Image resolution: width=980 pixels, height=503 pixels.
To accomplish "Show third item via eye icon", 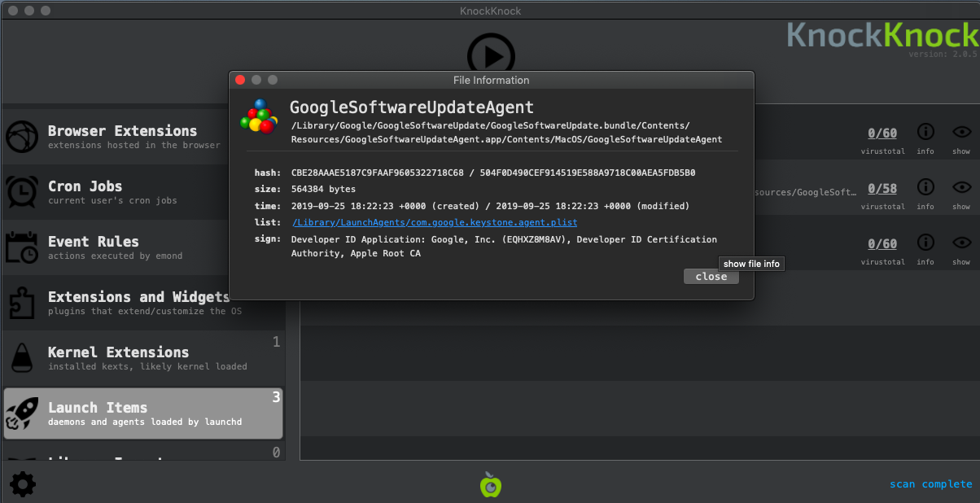I will [961, 243].
